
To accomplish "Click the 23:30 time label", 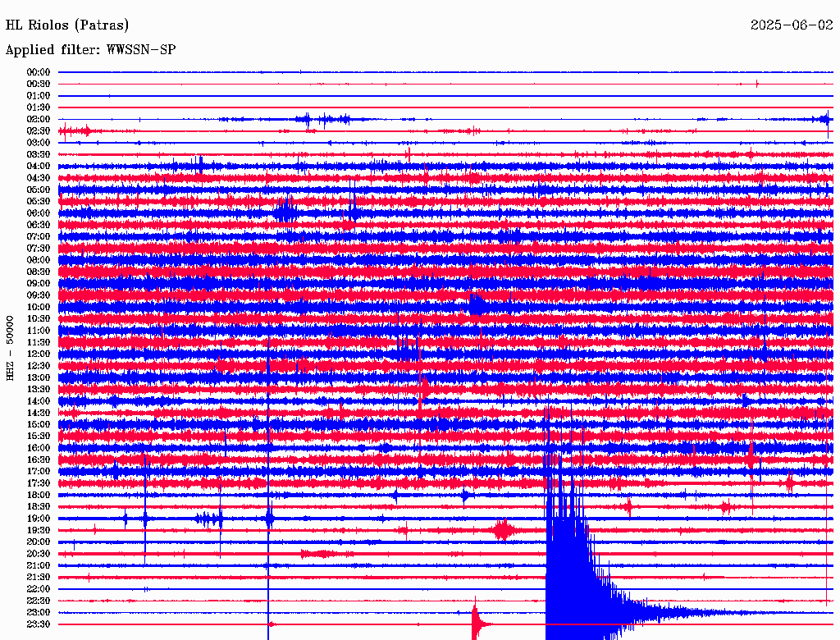I will [x=39, y=624].
